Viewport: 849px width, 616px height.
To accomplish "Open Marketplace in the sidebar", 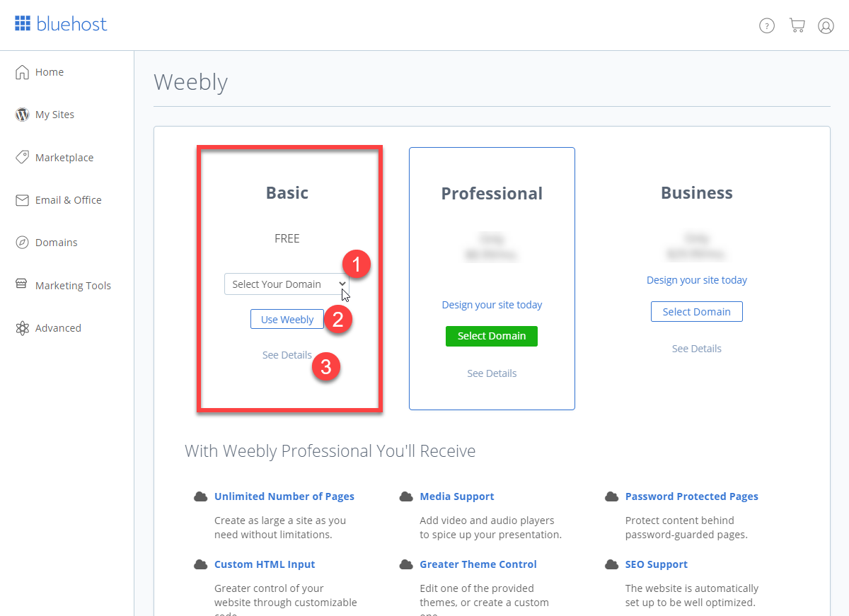I will coord(64,158).
